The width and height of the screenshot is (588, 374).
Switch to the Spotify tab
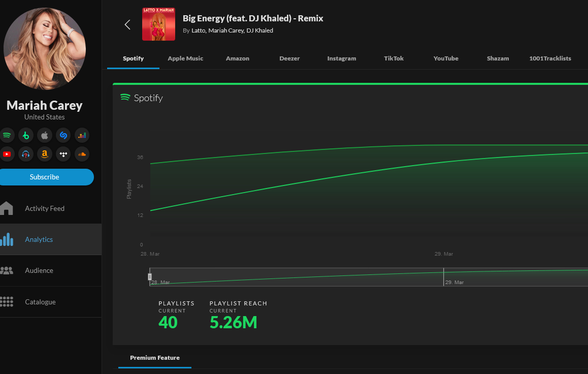(x=133, y=58)
